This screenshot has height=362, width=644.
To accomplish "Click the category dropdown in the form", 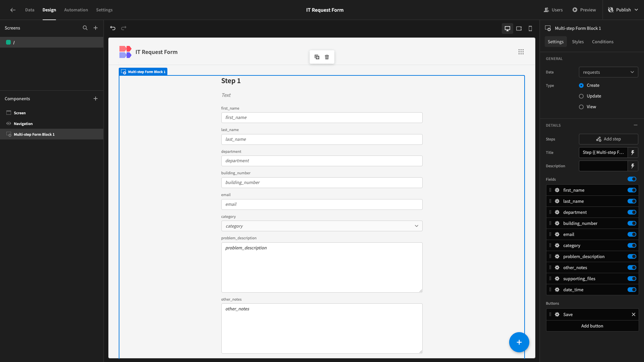I will coord(322,226).
